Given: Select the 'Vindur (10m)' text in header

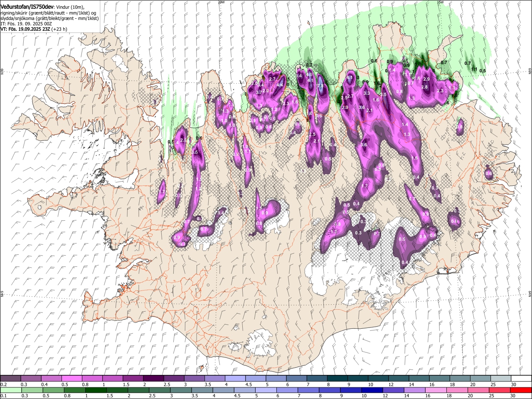Looking at the screenshot, I should (x=70, y=7).
